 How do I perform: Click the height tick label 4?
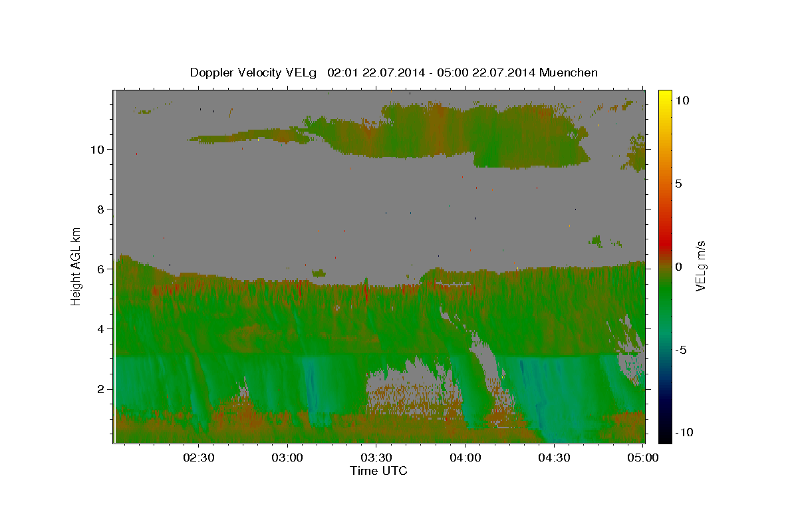(x=102, y=329)
